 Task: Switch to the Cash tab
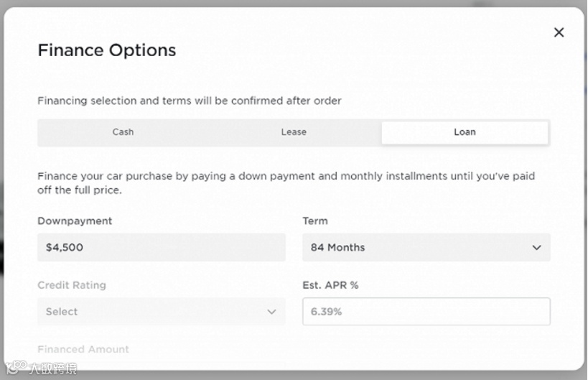(x=123, y=132)
